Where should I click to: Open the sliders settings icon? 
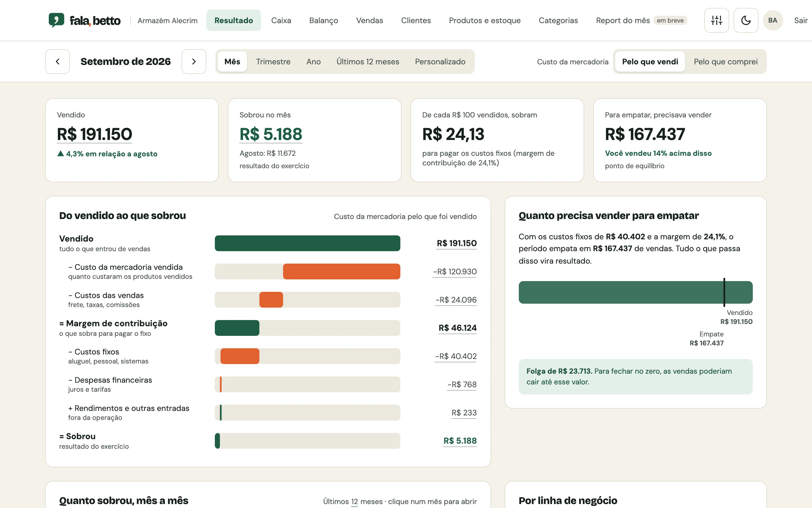716,20
